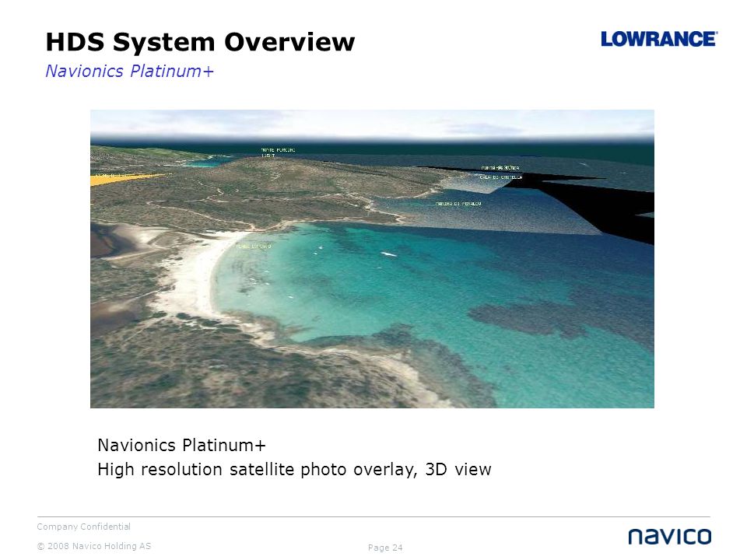Click the 3D satellite coastline image
The image size is (747, 560).
372,258
